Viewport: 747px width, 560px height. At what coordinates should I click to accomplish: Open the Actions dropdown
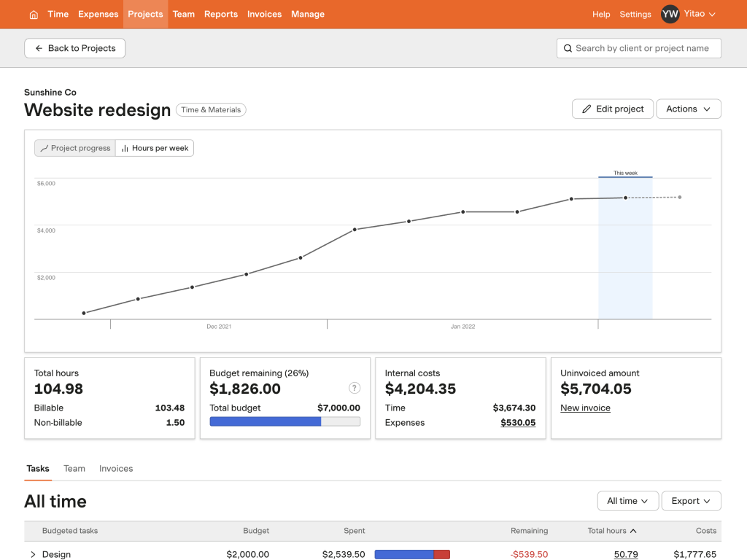click(688, 109)
